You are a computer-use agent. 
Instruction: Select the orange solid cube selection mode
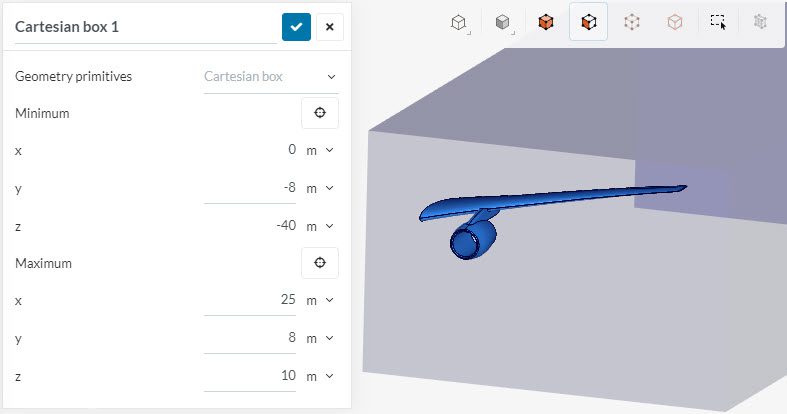(546, 22)
